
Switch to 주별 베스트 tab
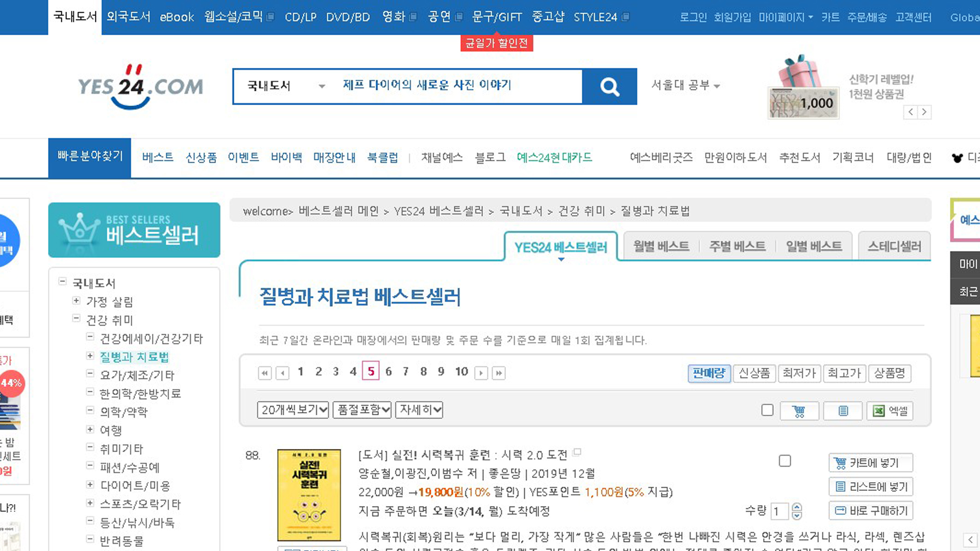(x=737, y=246)
